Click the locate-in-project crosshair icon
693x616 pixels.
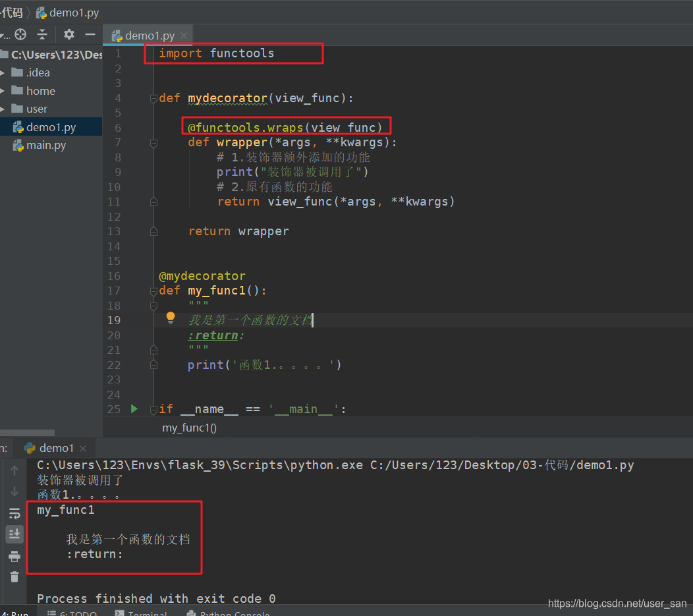pyautogui.click(x=20, y=34)
